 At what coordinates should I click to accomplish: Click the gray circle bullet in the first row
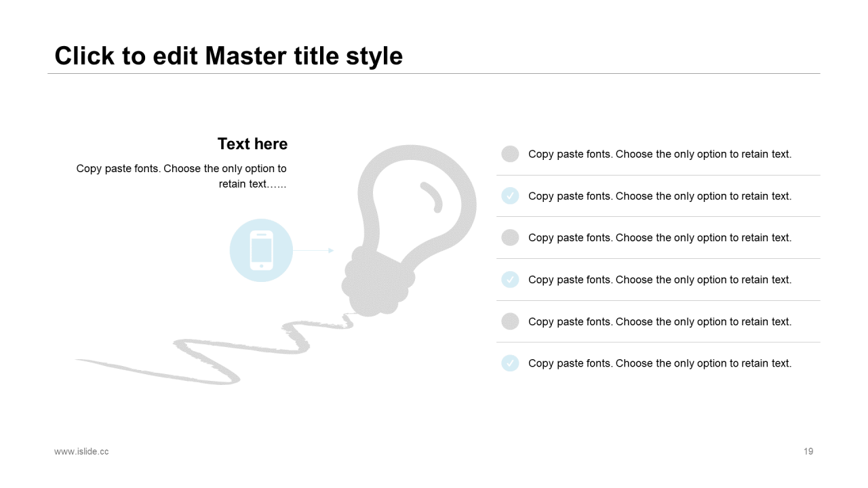click(x=510, y=154)
